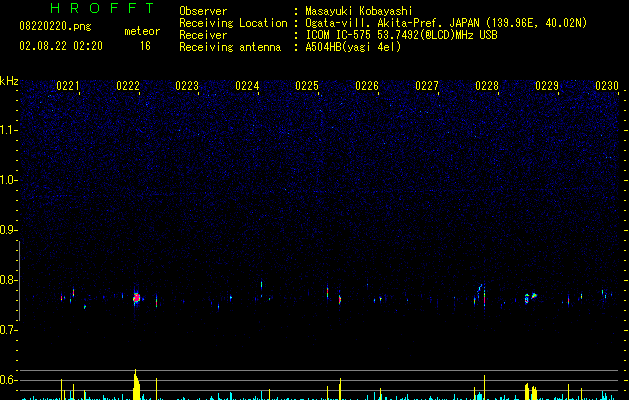Click the 0.8 kHz axis label
This screenshot has width=629, height=400.
coord(8,280)
